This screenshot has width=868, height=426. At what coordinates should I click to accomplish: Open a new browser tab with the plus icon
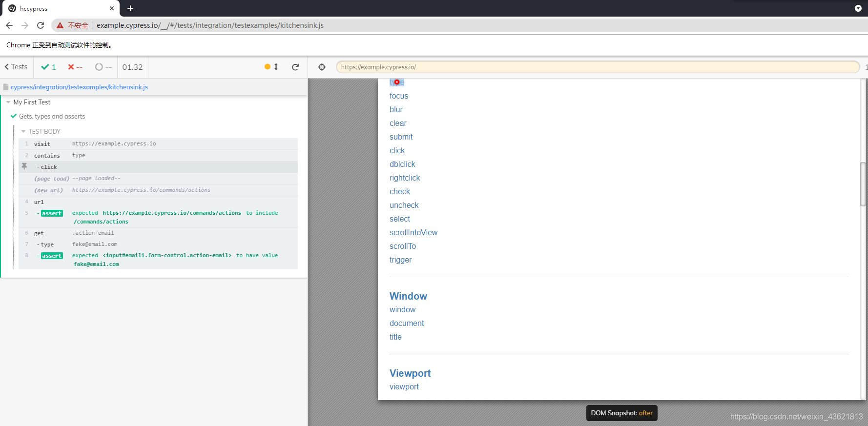(130, 8)
